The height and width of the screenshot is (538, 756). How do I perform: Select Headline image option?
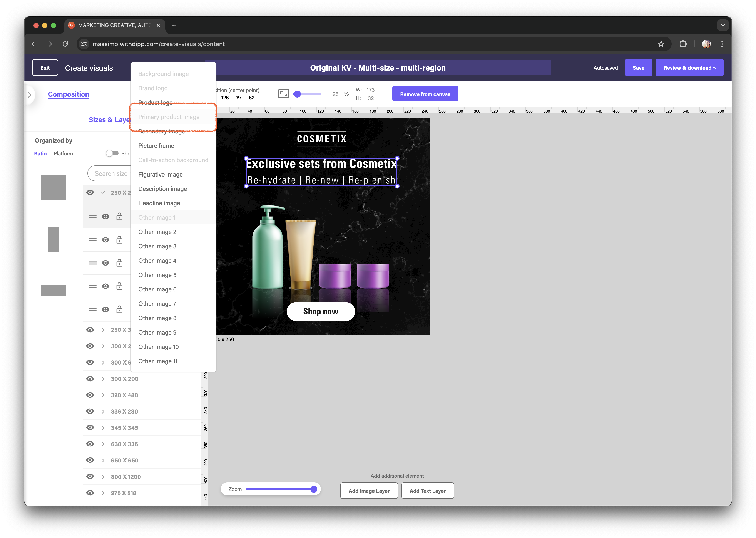click(x=173, y=203)
